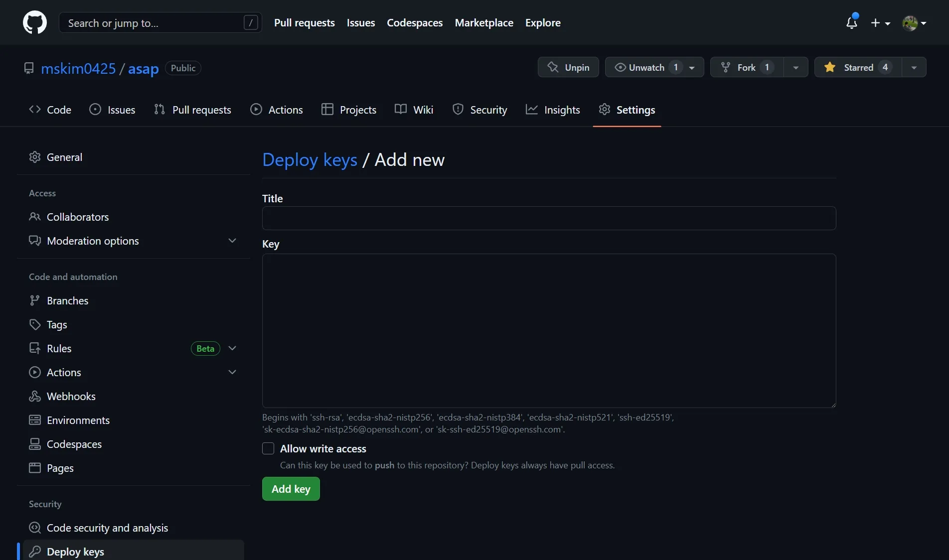Switch to the Insights tab
949x560 pixels.
[553, 110]
